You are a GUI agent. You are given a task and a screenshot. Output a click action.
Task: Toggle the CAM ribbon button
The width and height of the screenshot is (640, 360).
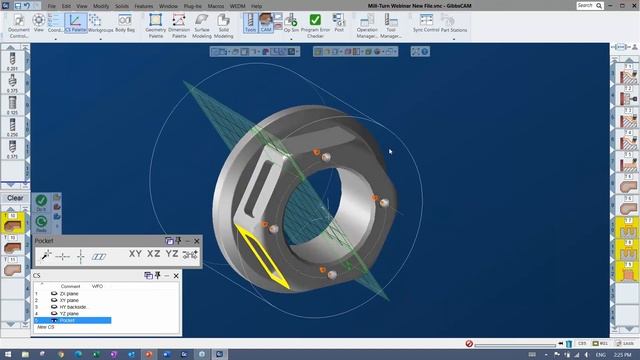[x=266, y=23]
